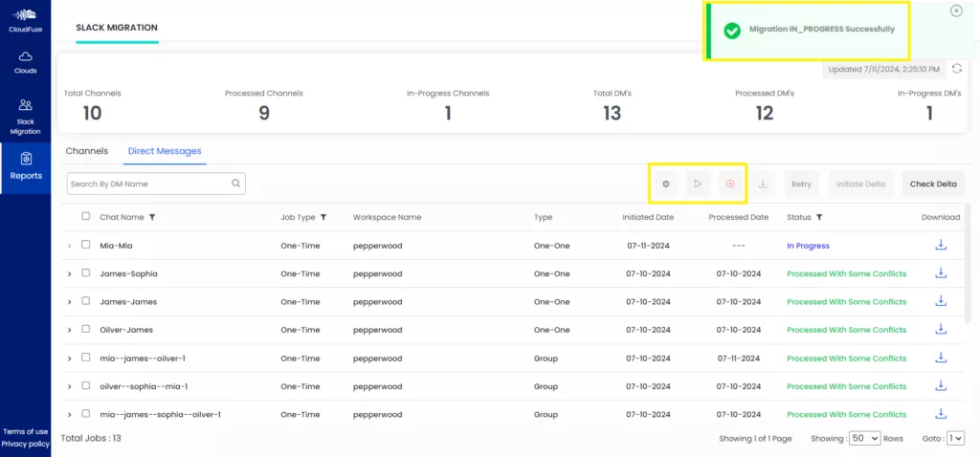The image size is (980, 457).
Task: Click the Workspace Name column header
Action: (x=387, y=217)
